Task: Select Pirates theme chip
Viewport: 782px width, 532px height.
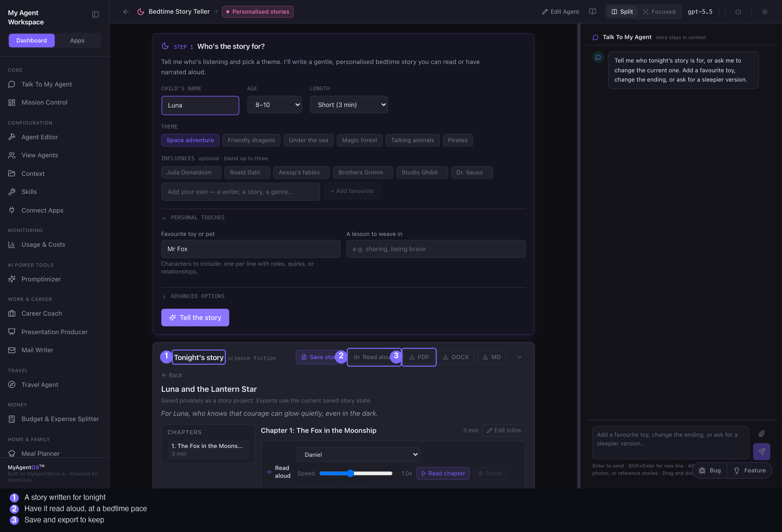Action: (458, 140)
